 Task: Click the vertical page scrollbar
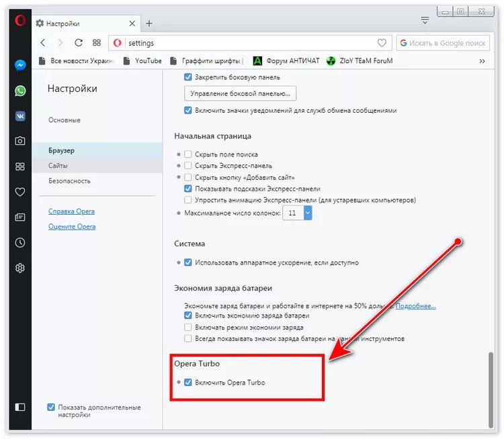click(x=491, y=390)
